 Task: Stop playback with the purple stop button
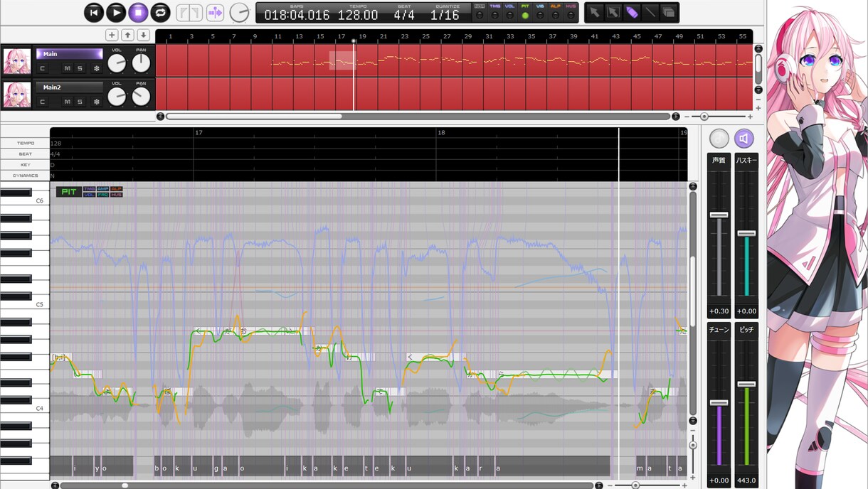138,12
